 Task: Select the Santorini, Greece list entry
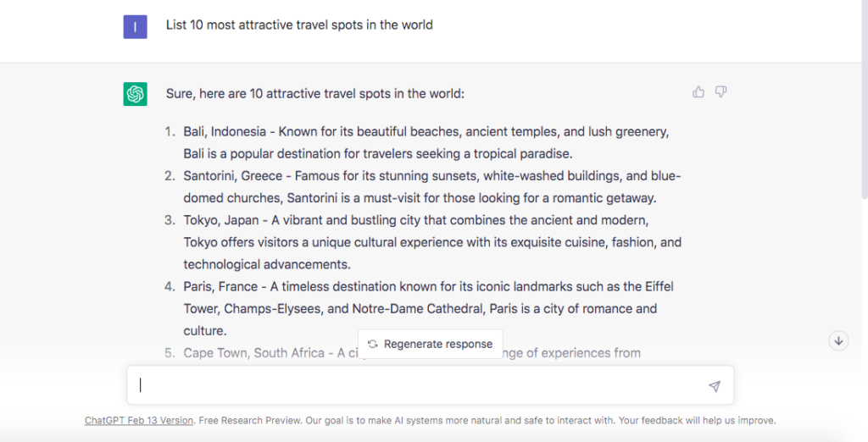(424, 187)
